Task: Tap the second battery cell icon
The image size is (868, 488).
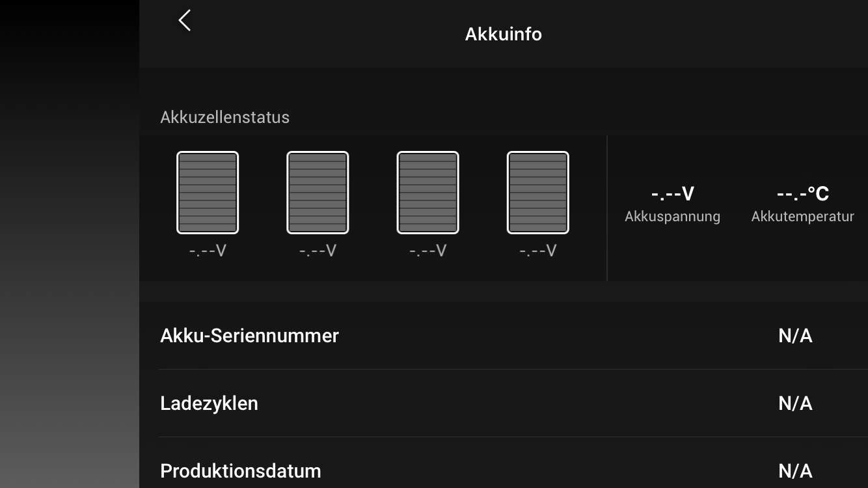Action: tap(318, 193)
